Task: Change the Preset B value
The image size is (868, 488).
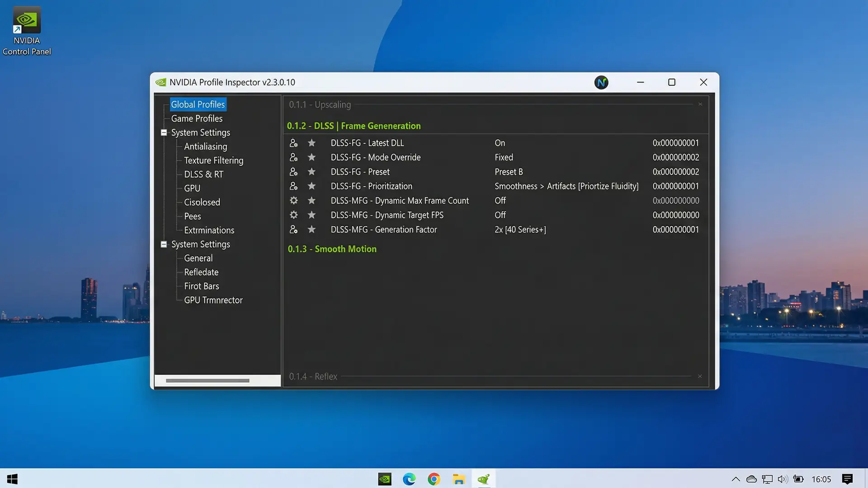Action: [509, 172]
